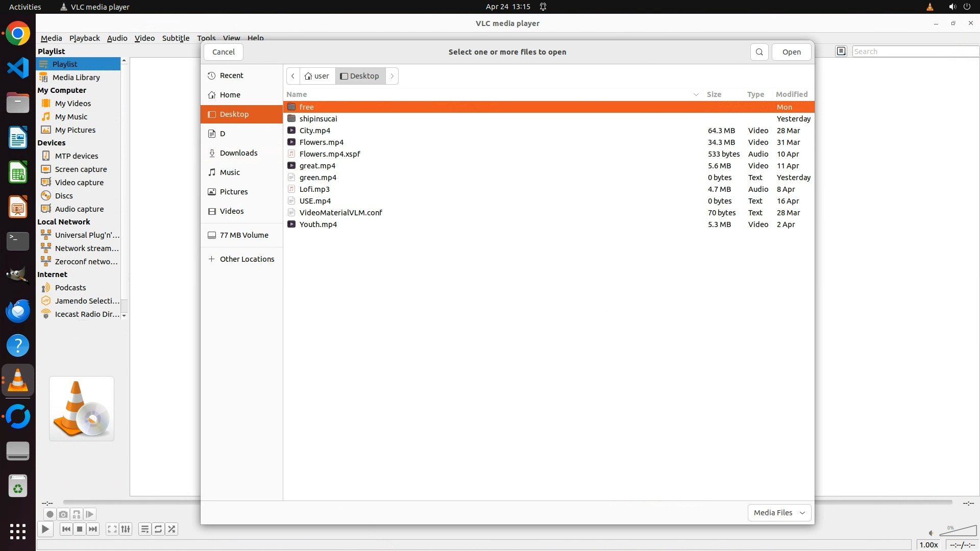Open the Media Files filter dropdown

(779, 513)
